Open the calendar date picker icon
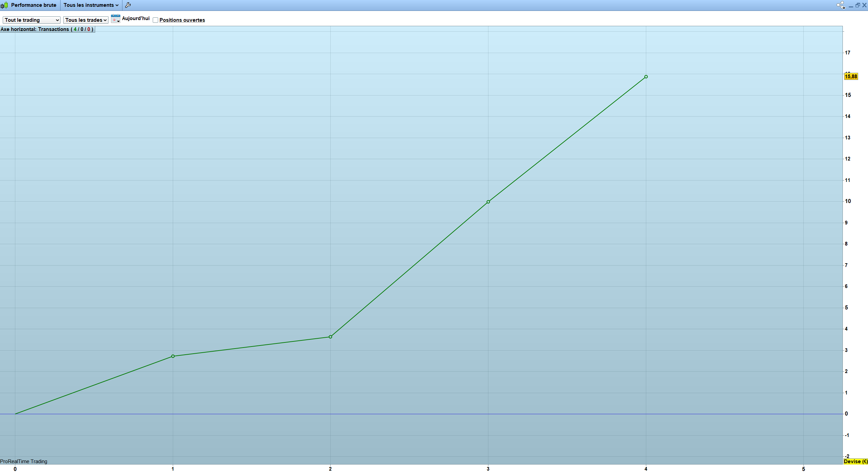Image resolution: width=868 pixels, height=472 pixels. tap(115, 19)
